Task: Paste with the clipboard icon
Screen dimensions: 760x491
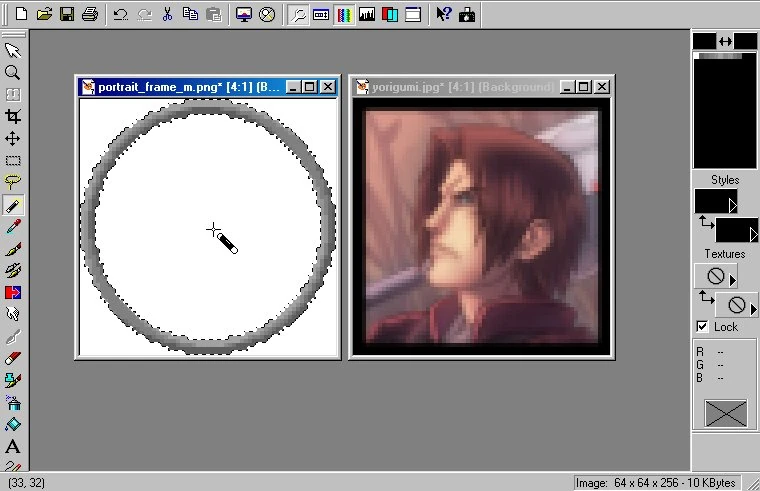Action: (213, 14)
